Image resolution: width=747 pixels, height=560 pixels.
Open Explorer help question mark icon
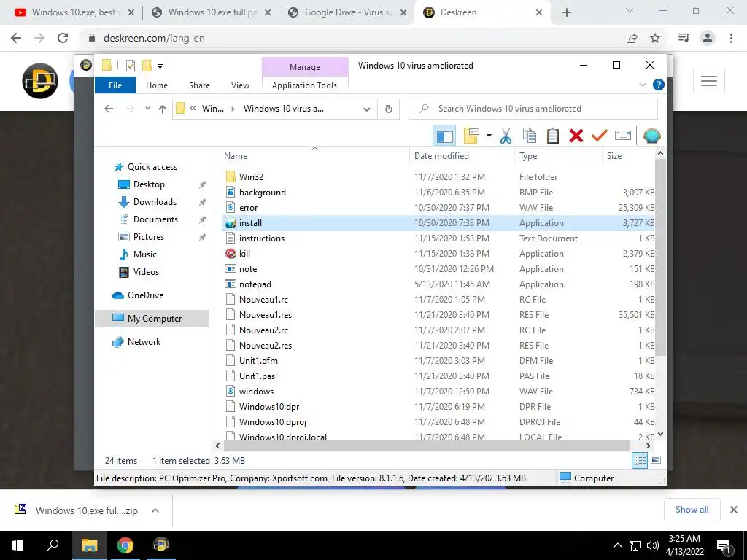[659, 85]
